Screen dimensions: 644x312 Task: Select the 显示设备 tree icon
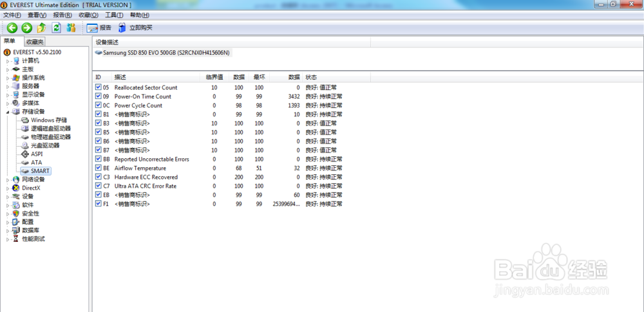(x=16, y=95)
